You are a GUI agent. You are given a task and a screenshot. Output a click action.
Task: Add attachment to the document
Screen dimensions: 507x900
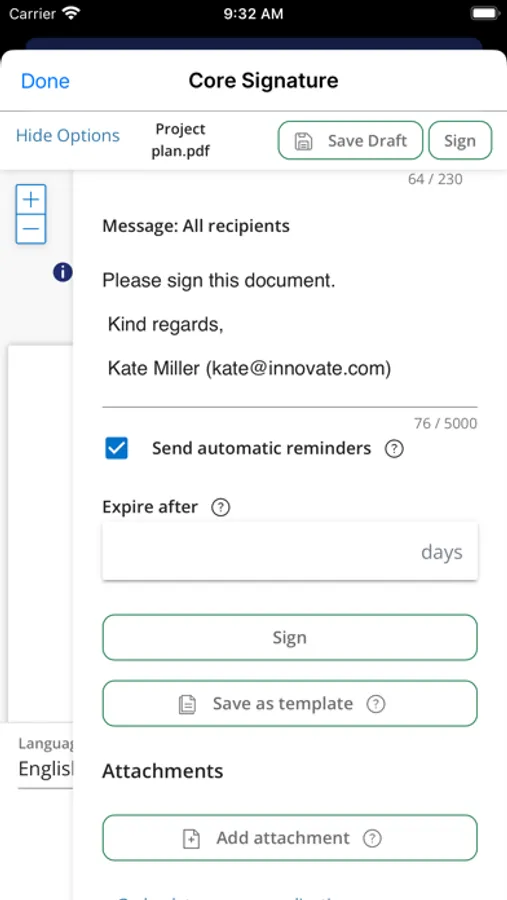coord(289,838)
